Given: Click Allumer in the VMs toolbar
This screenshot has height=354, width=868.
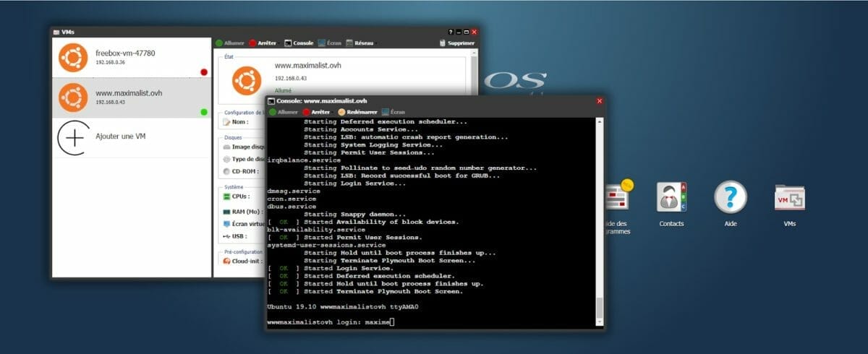Looking at the screenshot, I should click(x=230, y=43).
